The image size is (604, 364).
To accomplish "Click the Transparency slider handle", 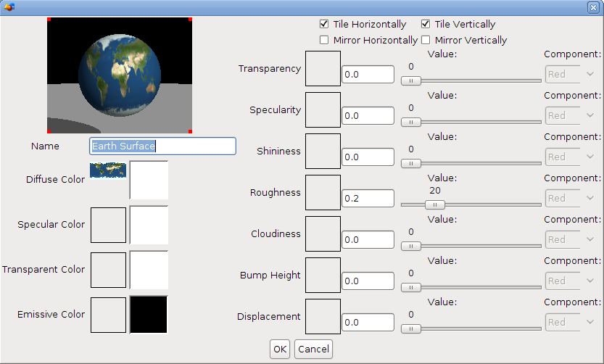I will point(411,81).
